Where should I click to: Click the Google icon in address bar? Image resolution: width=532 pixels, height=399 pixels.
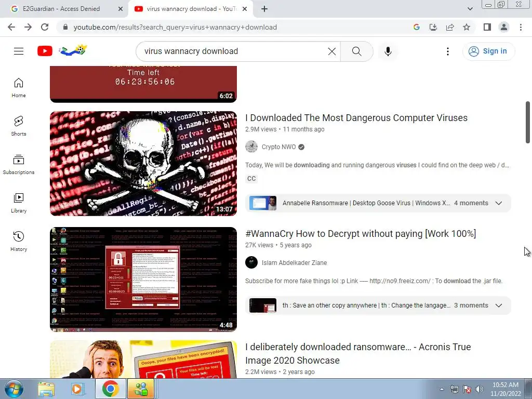(x=416, y=27)
